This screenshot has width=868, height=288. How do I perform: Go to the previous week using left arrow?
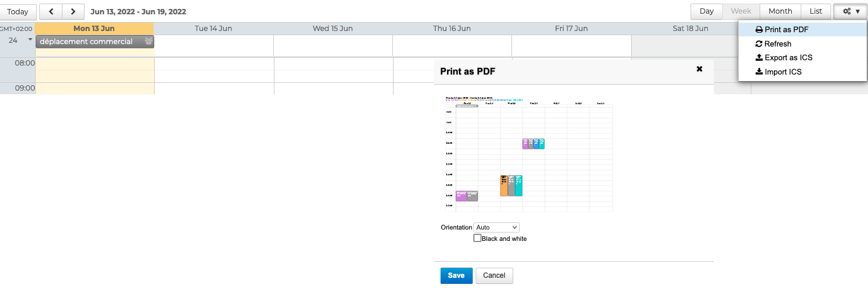[51, 11]
